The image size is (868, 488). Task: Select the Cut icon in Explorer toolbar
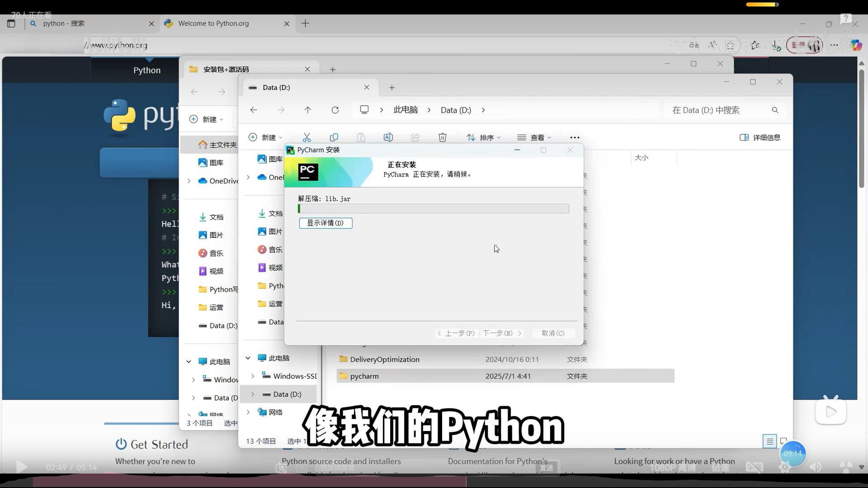tap(307, 137)
